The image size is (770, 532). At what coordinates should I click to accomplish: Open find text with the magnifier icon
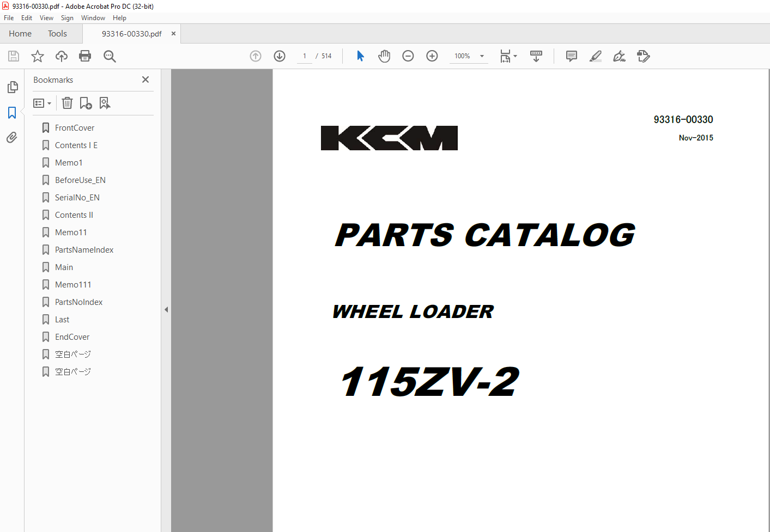110,56
